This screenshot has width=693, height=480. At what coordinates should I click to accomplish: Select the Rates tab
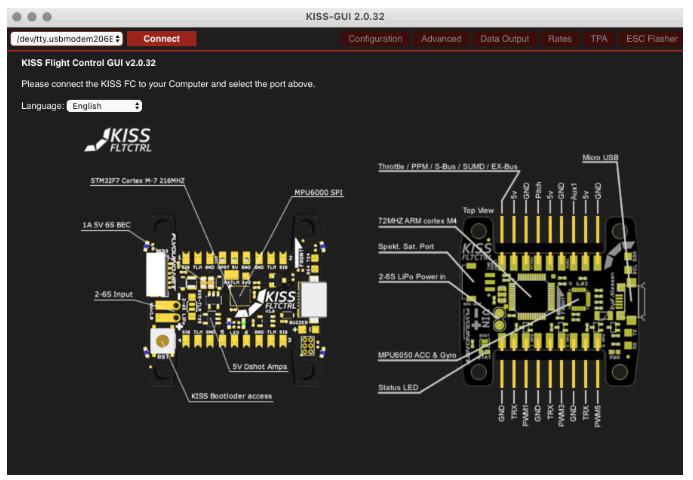point(560,39)
